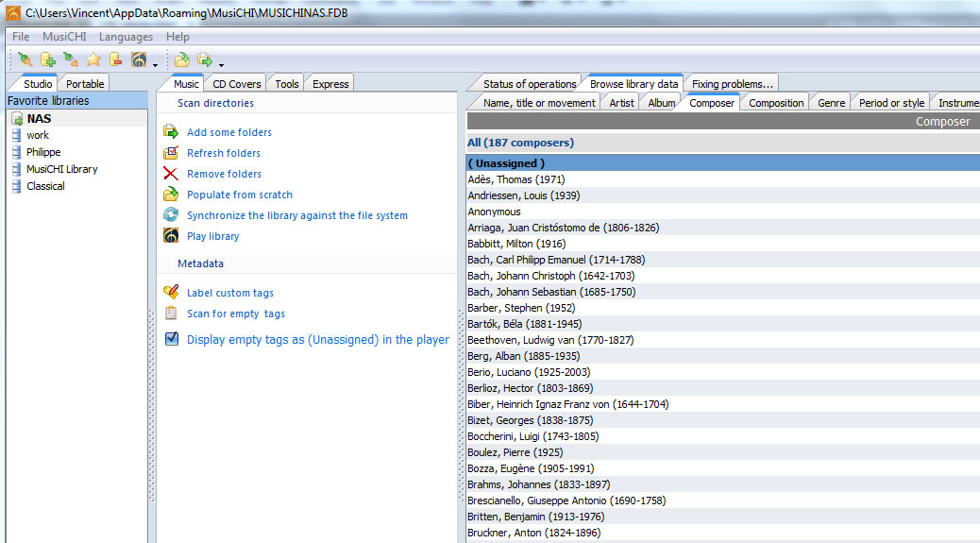Click the remove library database icon
Viewport: 980px width, 543px height.
116,60
